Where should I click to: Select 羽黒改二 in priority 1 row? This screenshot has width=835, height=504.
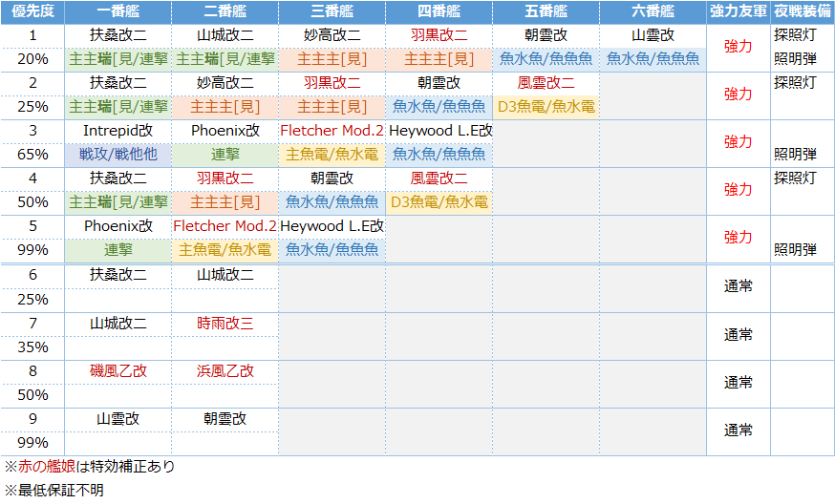click(439, 35)
